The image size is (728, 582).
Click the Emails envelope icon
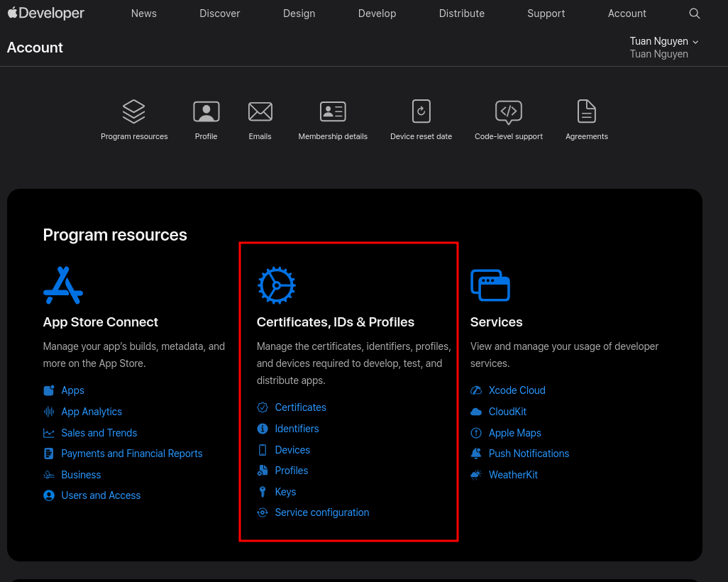point(260,111)
